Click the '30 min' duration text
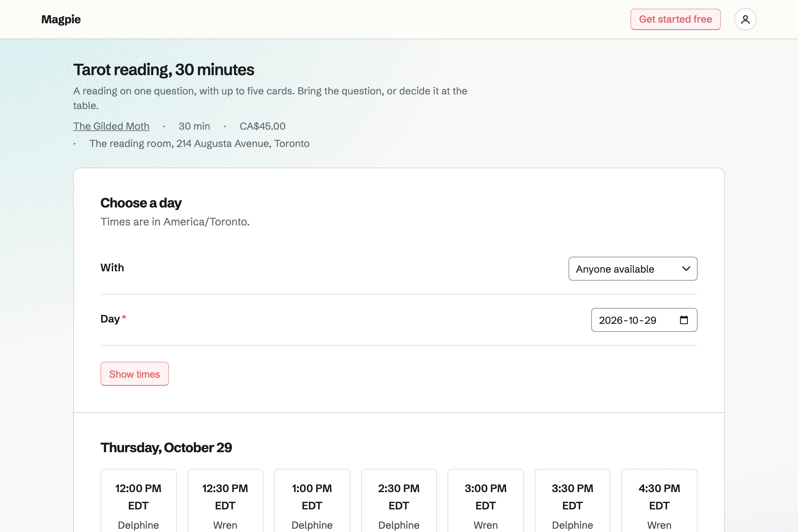Viewport: 798px width, 532px height. [195, 126]
